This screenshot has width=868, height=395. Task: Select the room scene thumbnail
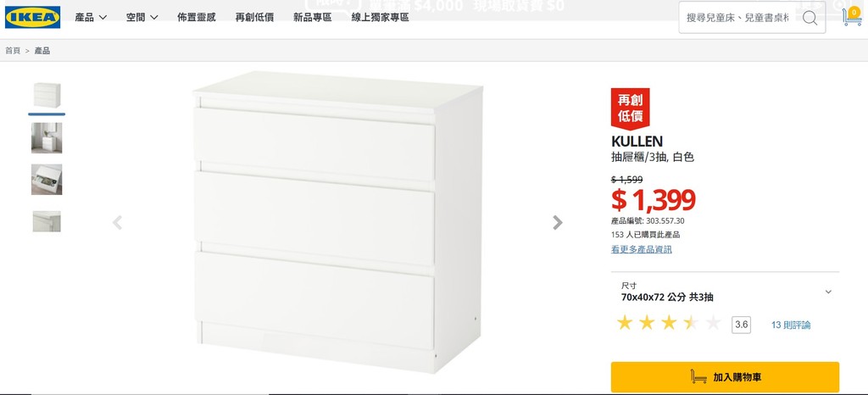coord(47,138)
